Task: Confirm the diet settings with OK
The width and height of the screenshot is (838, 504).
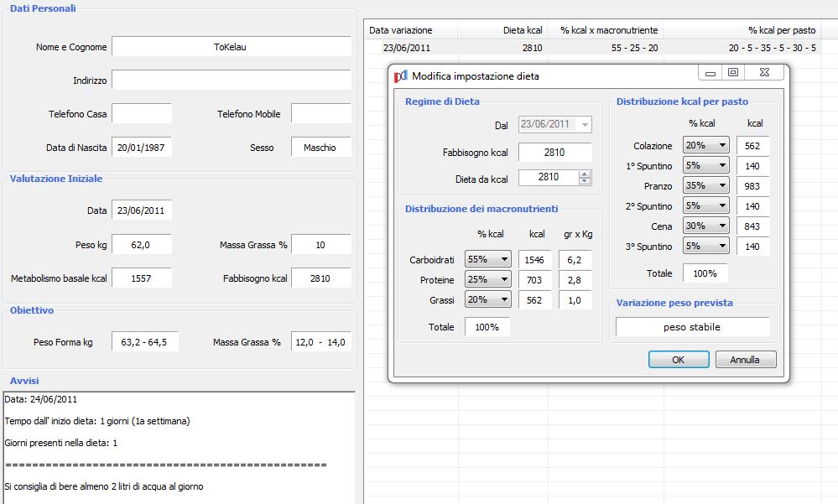Action: point(679,360)
